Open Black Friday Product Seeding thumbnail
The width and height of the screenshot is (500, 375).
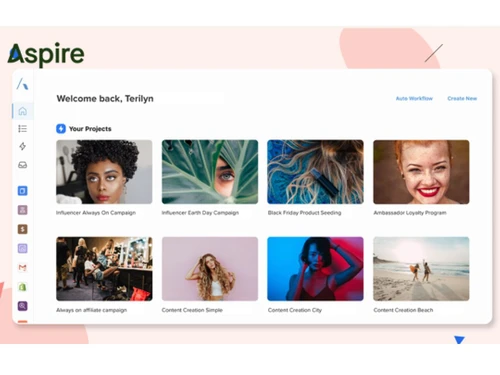coord(315,172)
